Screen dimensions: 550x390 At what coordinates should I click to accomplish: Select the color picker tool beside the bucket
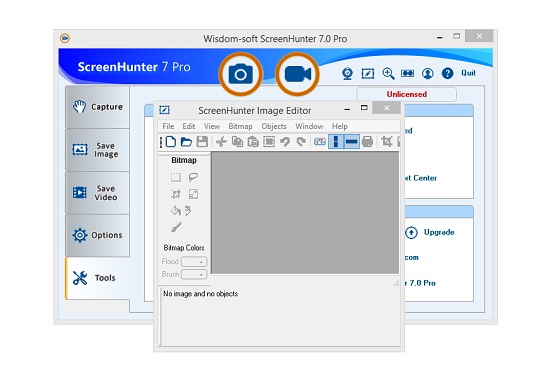click(x=188, y=211)
